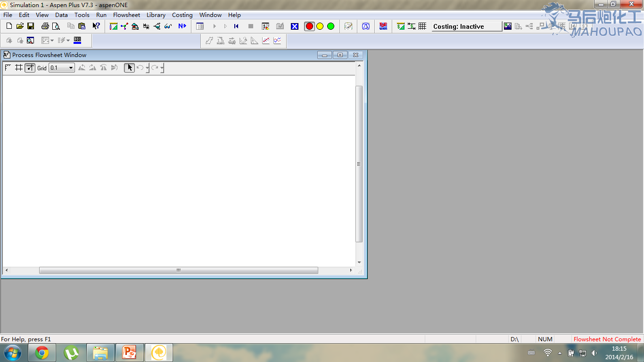This screenshot has height=362, width=644.
Task: Open the blue-line plot chart icon
Action: coord(277,41)
